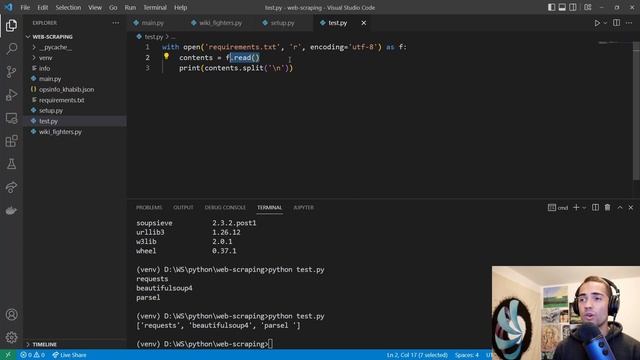Open the Extensions view
This screenshot has width=640, height=360.
(x=11, y=141)
